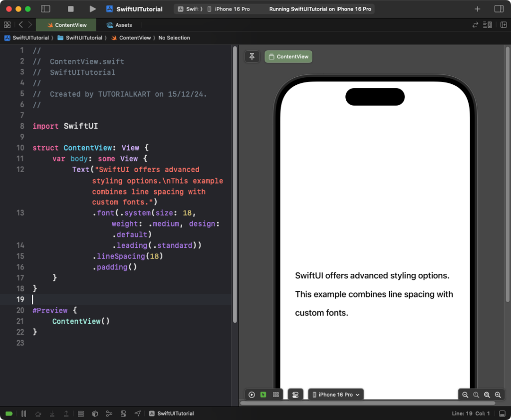Run the SwiftUITutorial app with the play button

click(x=92, y=8)
